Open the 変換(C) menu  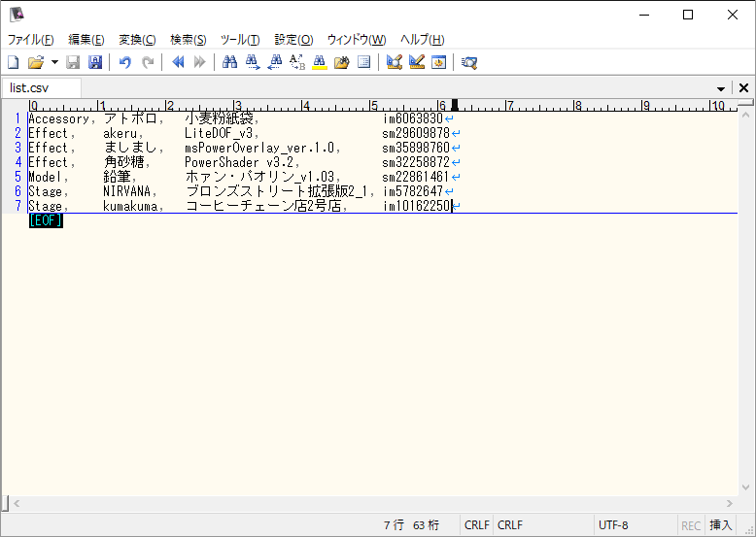(x=137, y=40)
